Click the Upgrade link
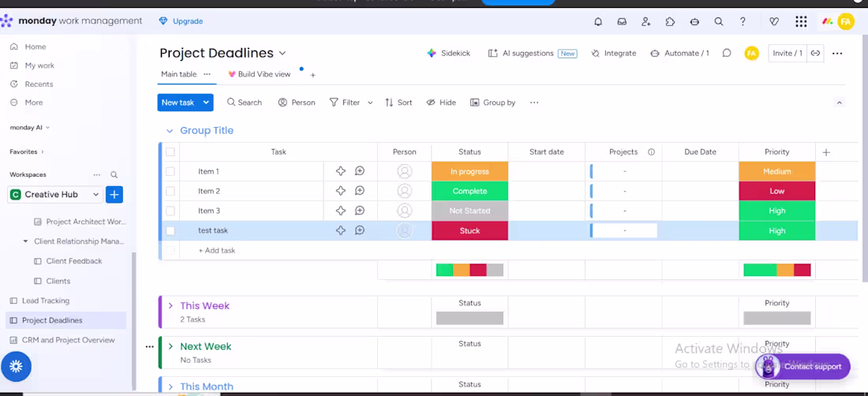The image size is (868, 396). [x=181, y=21]
